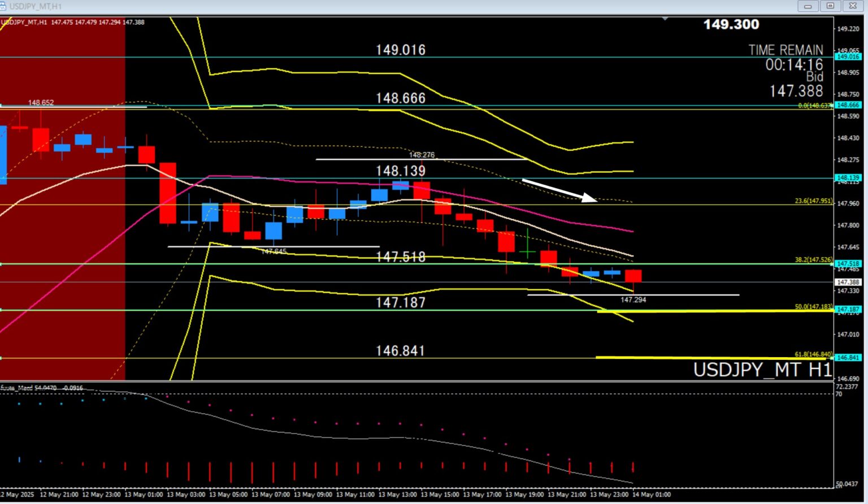Select the Fibonacci 61.8(146.840) level label
The image size is (868, 504).
tap(813, 354)
